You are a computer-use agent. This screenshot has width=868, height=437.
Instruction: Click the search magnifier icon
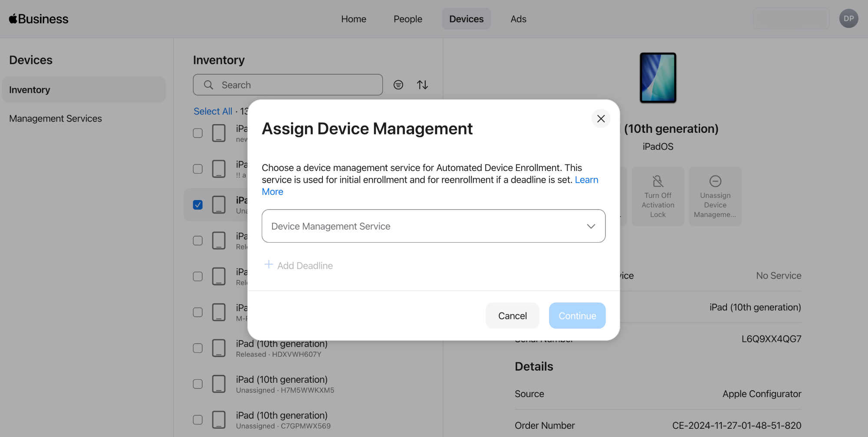(x=208, y=85)
